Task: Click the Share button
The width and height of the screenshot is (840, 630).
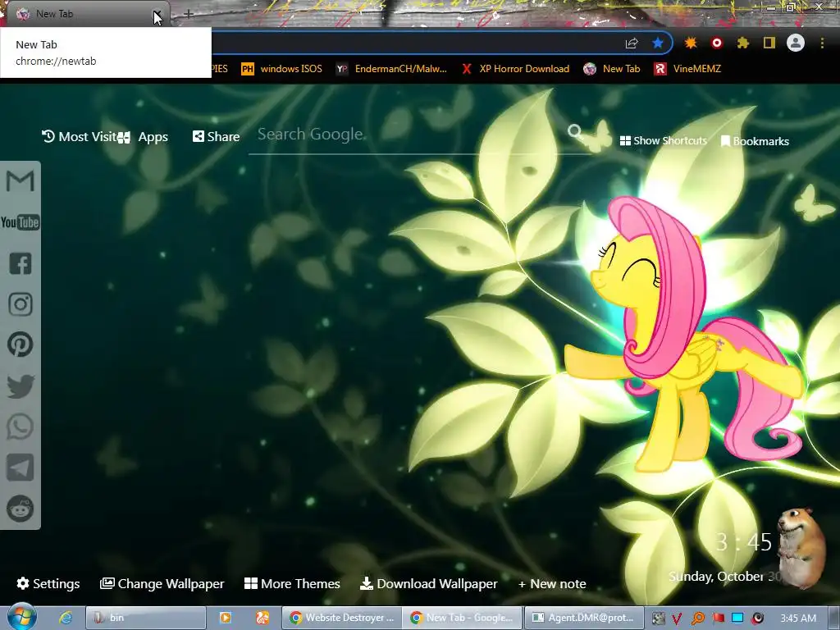Action: pos(216,137)
